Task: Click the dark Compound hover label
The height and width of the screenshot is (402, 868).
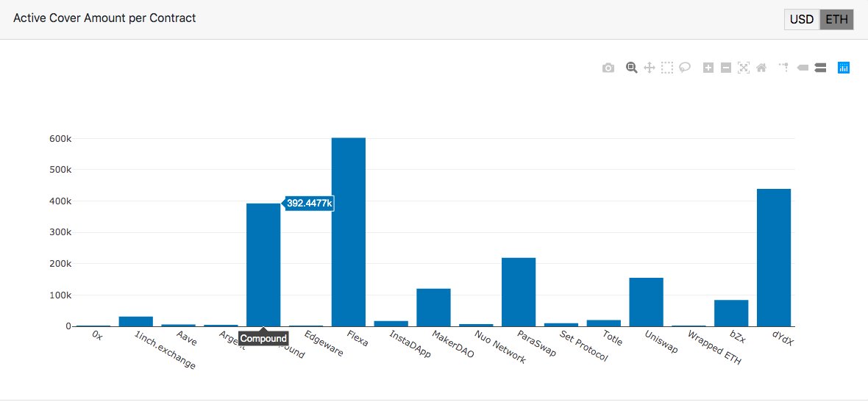Action: (x=263, y=338)
